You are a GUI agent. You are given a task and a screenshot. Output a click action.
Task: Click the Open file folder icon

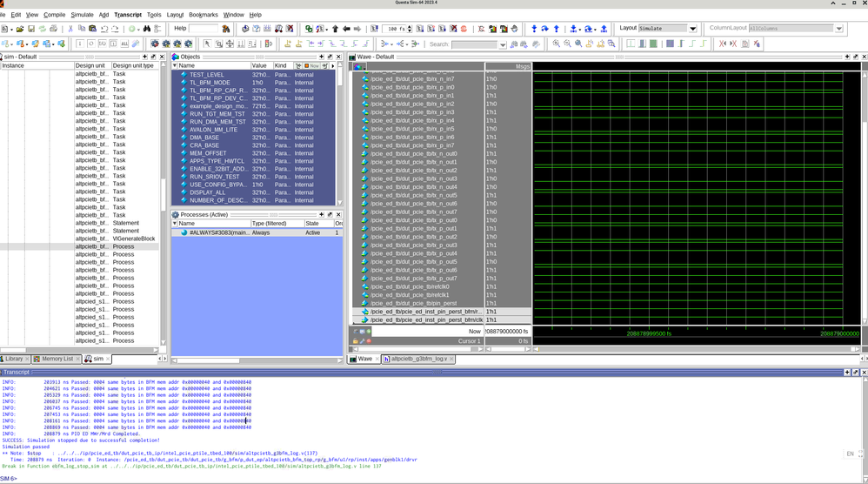19,29
